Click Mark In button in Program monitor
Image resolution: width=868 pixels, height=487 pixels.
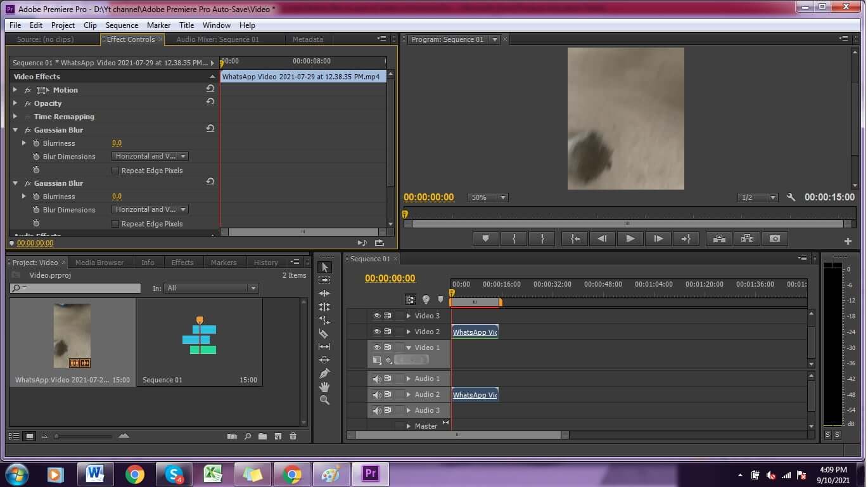point(514,238)
